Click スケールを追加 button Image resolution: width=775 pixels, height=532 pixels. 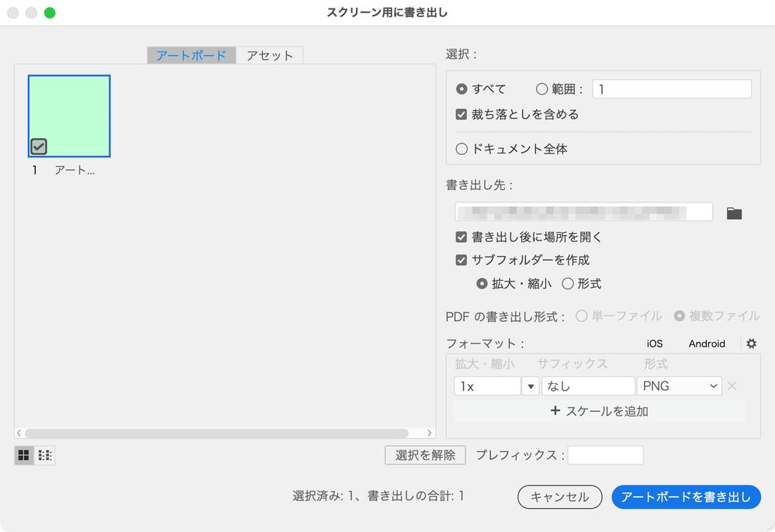599,411
